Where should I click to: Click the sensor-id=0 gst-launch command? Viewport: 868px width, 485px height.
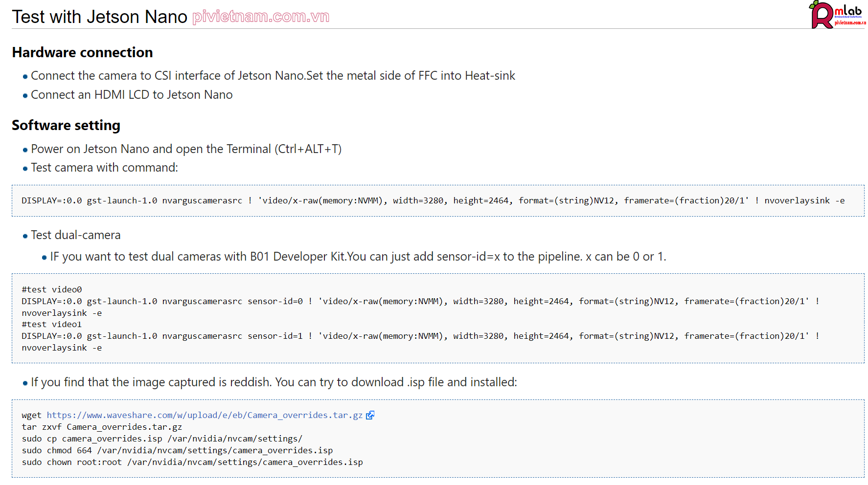tap(420, 307)
